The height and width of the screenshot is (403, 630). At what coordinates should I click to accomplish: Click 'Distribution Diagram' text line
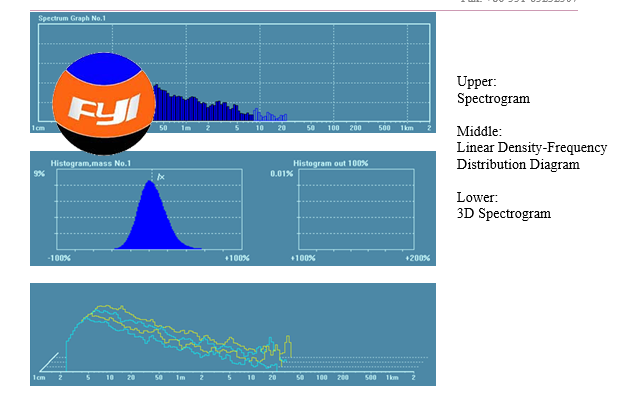pyautogui.click(x=518, y=164)
